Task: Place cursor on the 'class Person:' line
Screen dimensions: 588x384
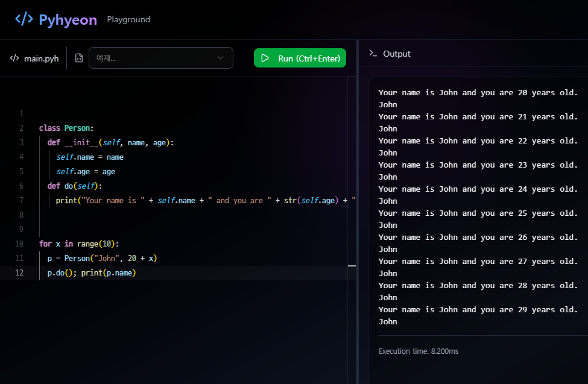Action: point(66,128)
